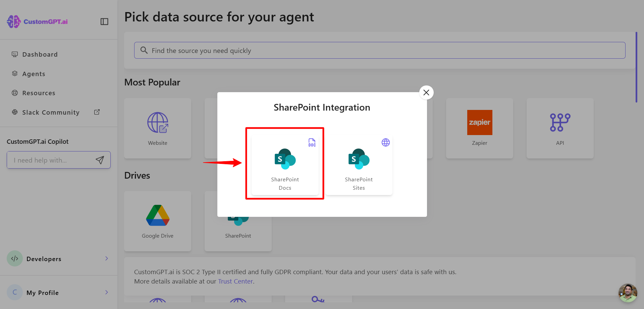
Task: Click the Resources lifebuoy icon
Action: pos(15,93)
